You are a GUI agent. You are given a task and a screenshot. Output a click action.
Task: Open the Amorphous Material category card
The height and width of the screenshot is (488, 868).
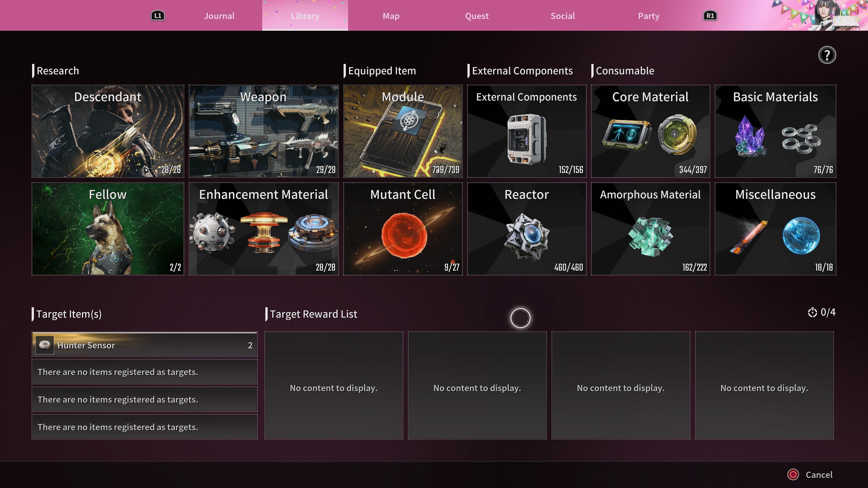[650, 229]
